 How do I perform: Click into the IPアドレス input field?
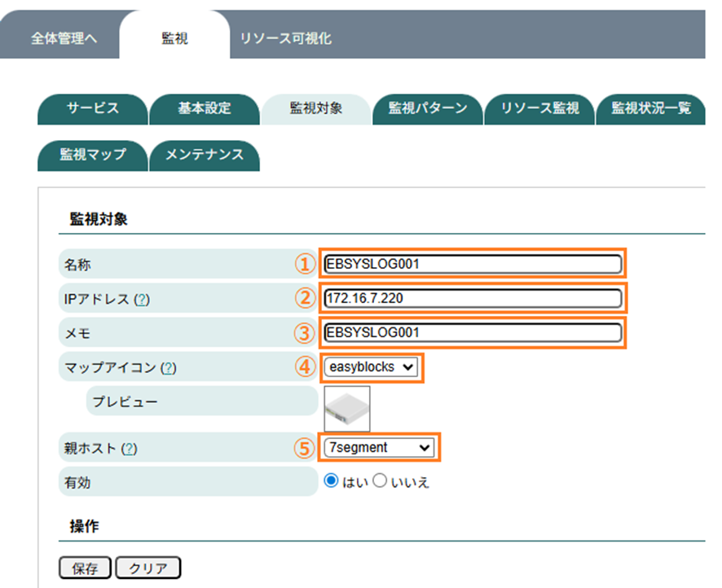(473, 298)
